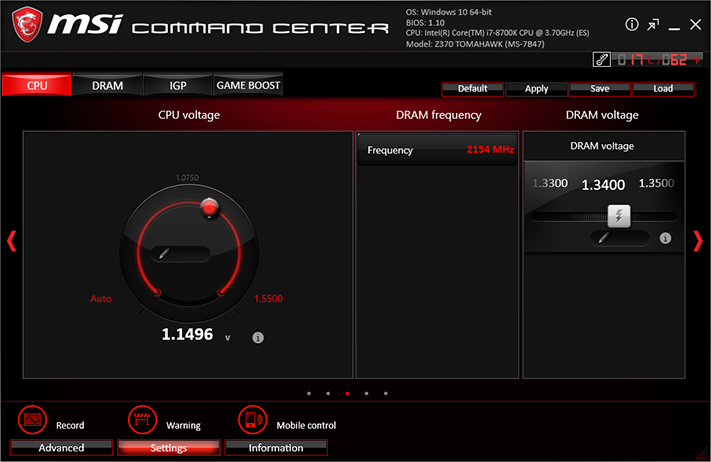Toggle the temperature thermometer icon

click(x=601, y=59)
